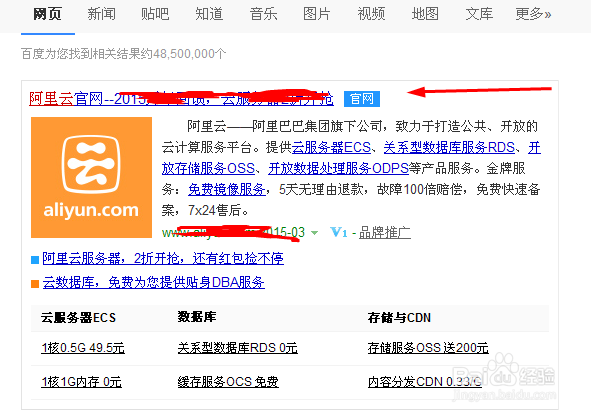
Task: Click the blue square bullet icon
Action: click(35, 260)
